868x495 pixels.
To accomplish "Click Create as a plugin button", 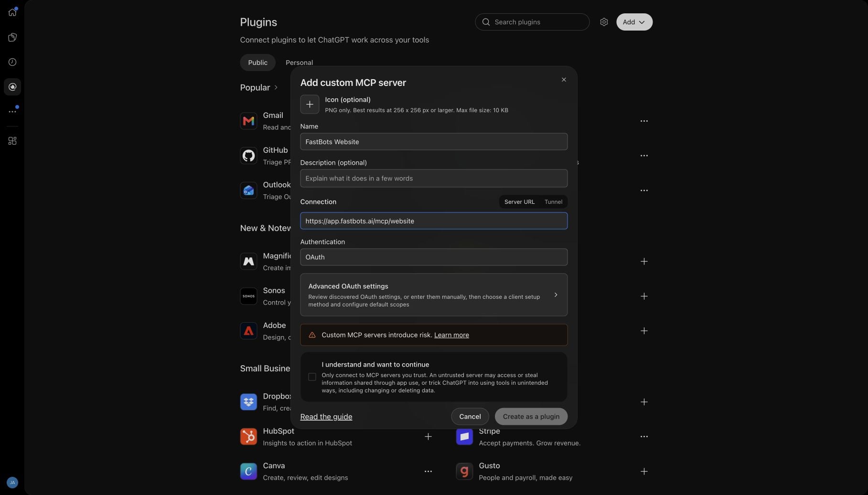I will click(531, 417).
